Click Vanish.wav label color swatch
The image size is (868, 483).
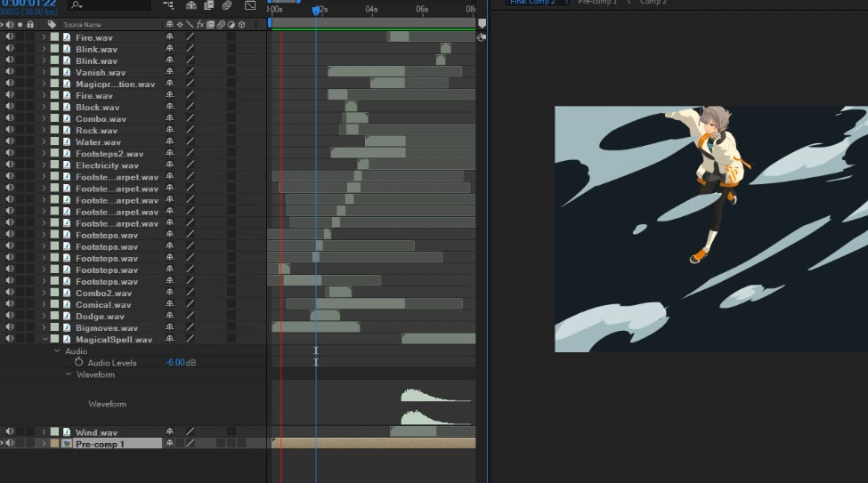(54, 72)
